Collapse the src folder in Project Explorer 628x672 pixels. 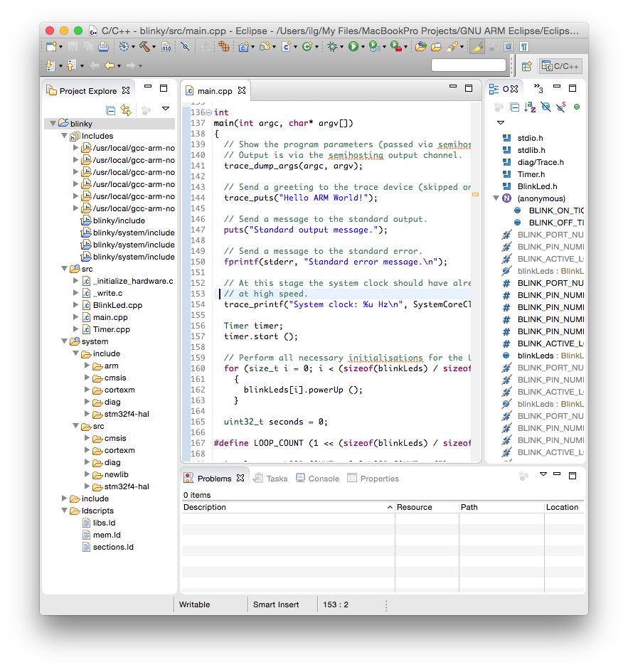pyautogui.click(x=64, y=269)
